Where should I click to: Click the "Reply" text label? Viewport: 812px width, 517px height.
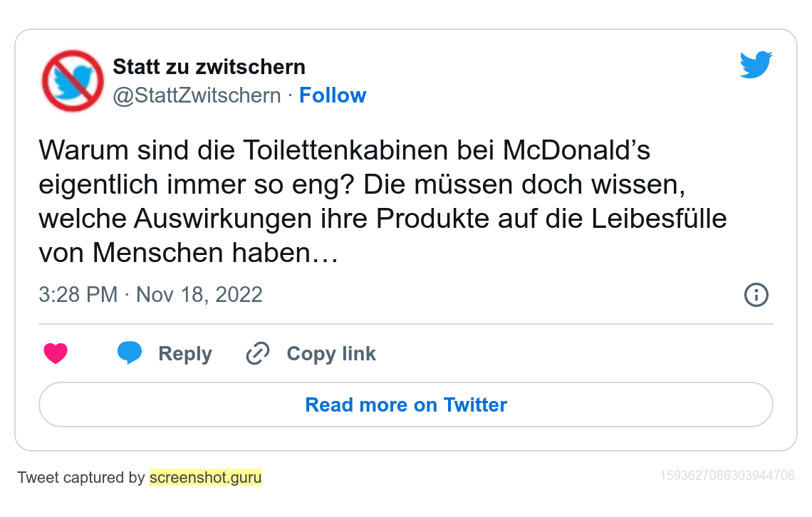pyautogui.click(x=185, y=354)
